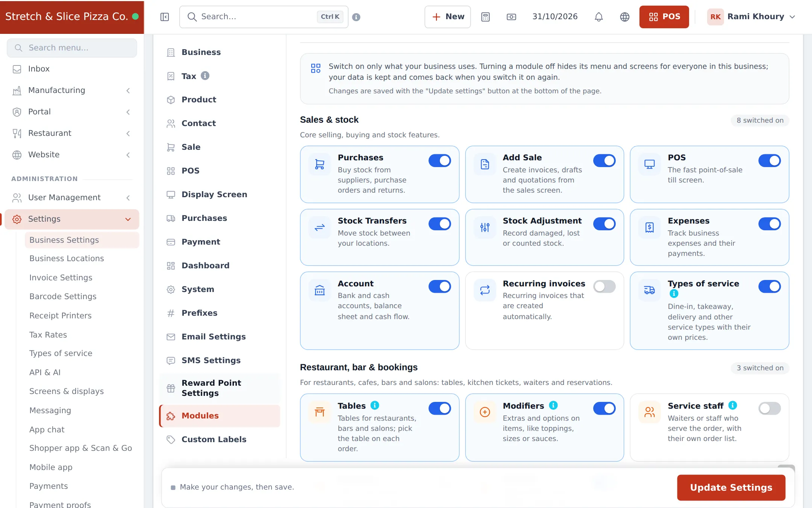Go to the Custom Labels tab
This screenshot has width=812, height=508.
point(220,440)
